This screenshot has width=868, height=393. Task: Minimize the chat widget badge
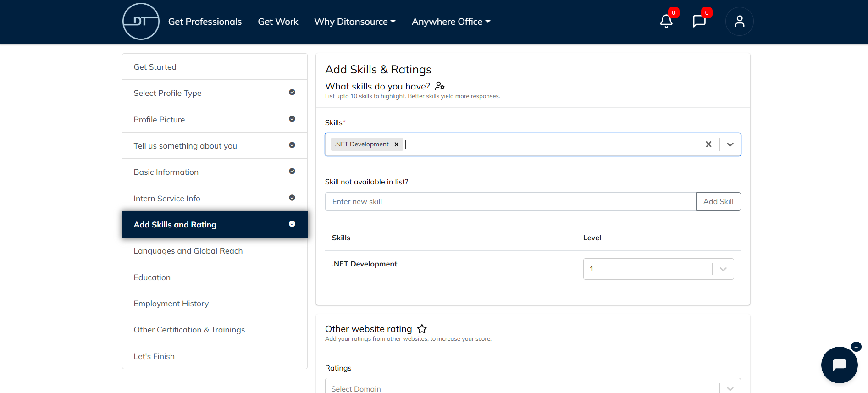pos(856,347)
